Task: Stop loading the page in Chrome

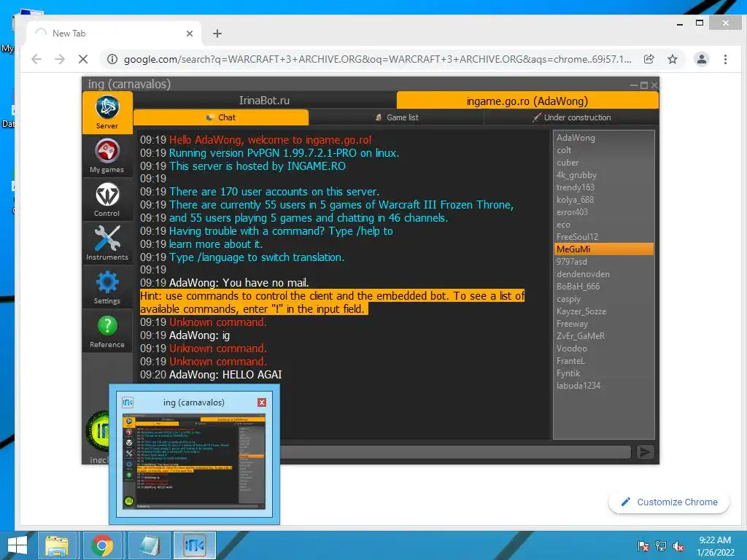Action: tap(83, 59)
